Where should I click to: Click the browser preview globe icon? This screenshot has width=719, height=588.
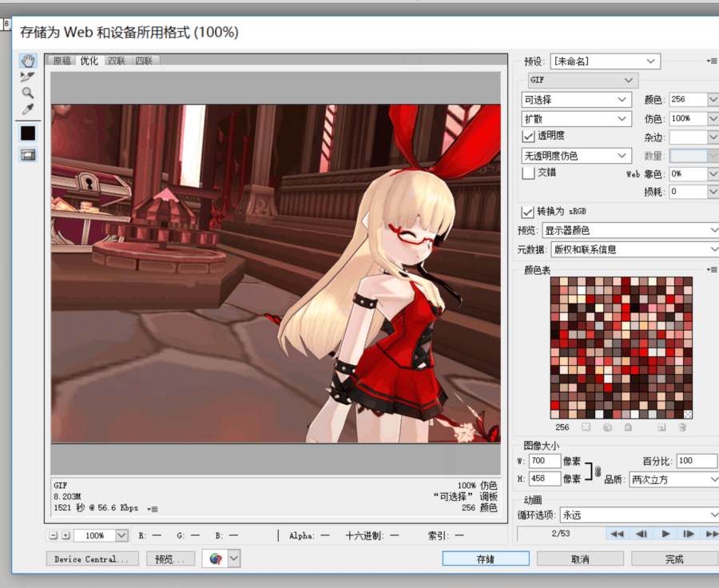[x=216, y=558]
